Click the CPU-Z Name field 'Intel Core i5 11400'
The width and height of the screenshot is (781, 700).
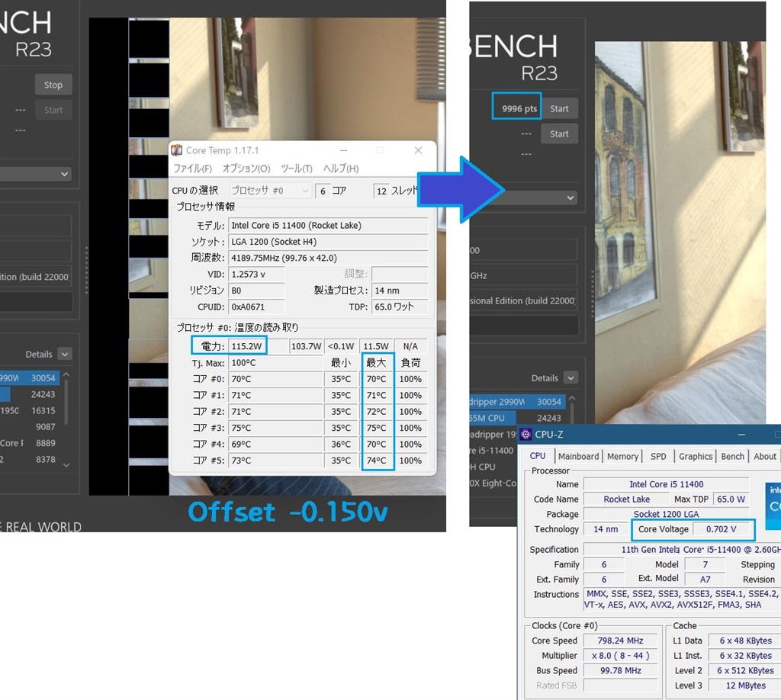click(x=667, y=484)
